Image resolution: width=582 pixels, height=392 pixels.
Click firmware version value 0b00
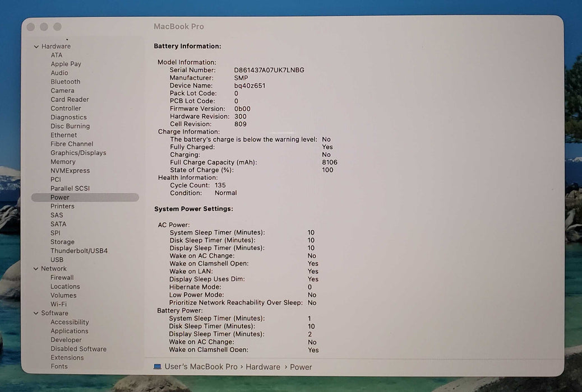pyautogui.click(x=242, y=109)
